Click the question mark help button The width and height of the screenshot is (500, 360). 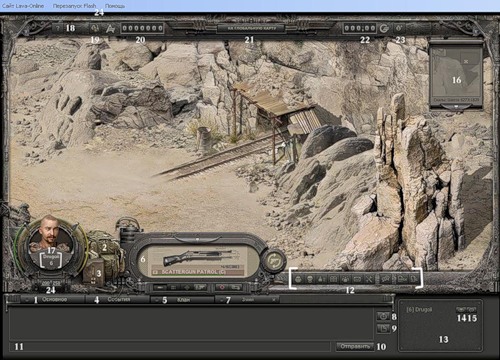[58, 28]
